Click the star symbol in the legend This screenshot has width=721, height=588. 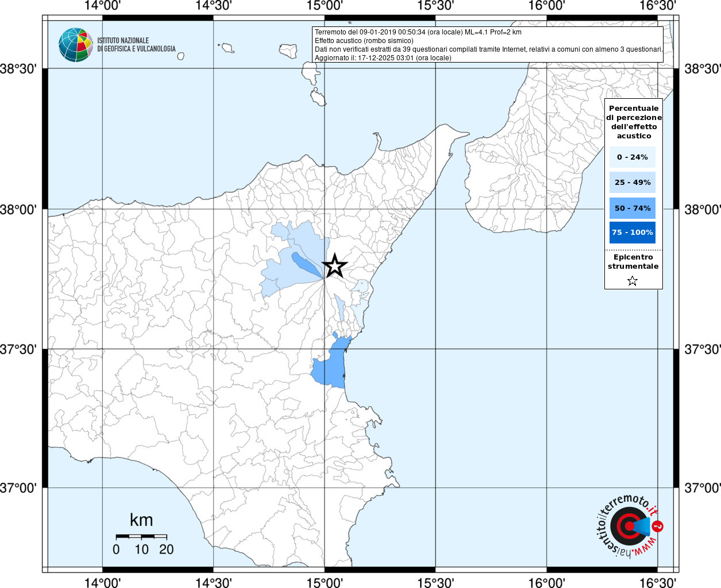coord(633,281)
